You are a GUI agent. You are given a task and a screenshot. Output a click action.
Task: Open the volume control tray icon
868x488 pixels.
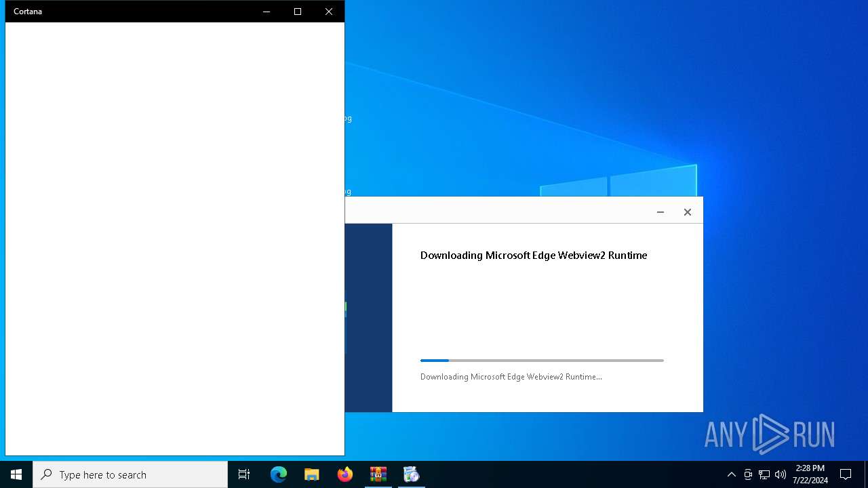coord(781,474)
